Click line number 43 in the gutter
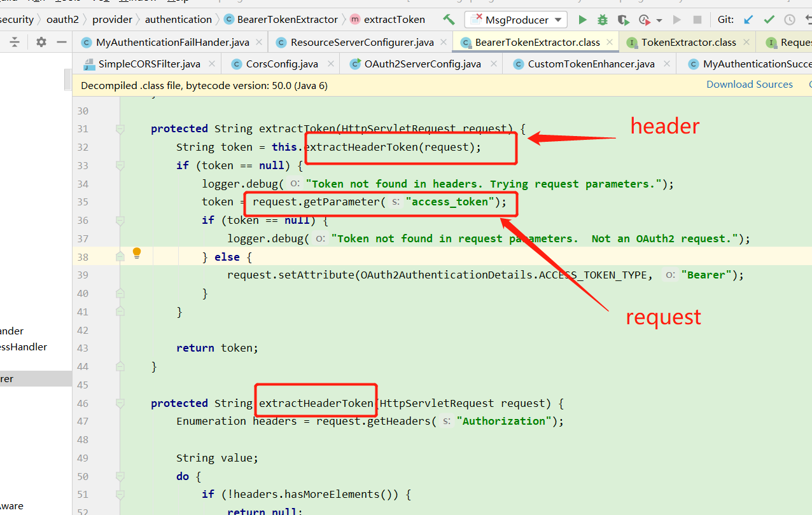This screenshot has height=515, width=812. pyautogui.click(x=83, y=348)
